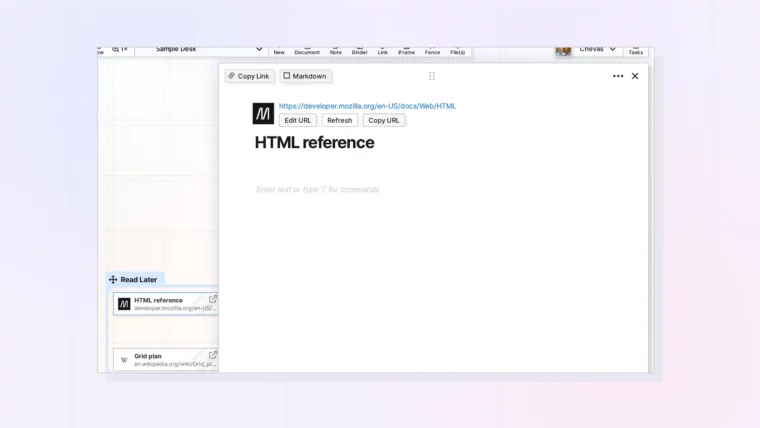The image size is (760, 428).
Task: Open the three-dots more options menu
Action: click(618, 76)
